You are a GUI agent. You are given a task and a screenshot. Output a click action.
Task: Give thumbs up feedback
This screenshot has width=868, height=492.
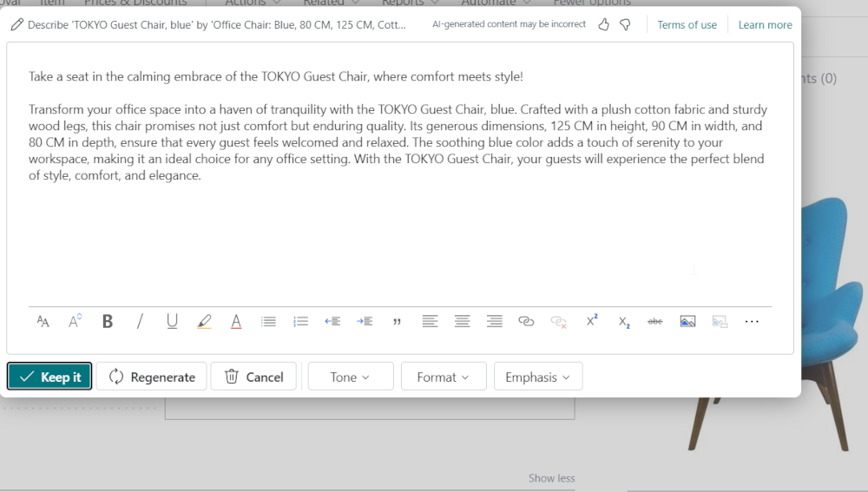click(604, 24)
